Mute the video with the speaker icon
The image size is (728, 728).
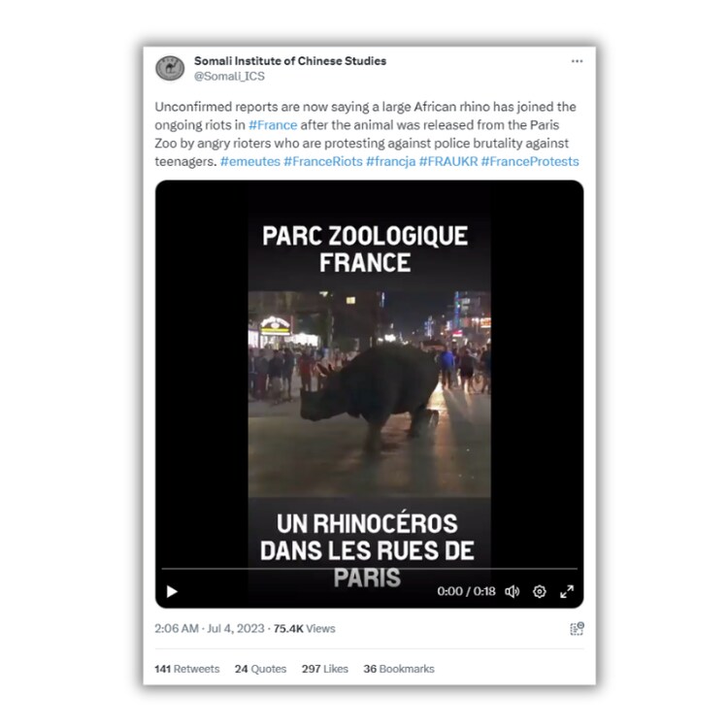[512, 591]
